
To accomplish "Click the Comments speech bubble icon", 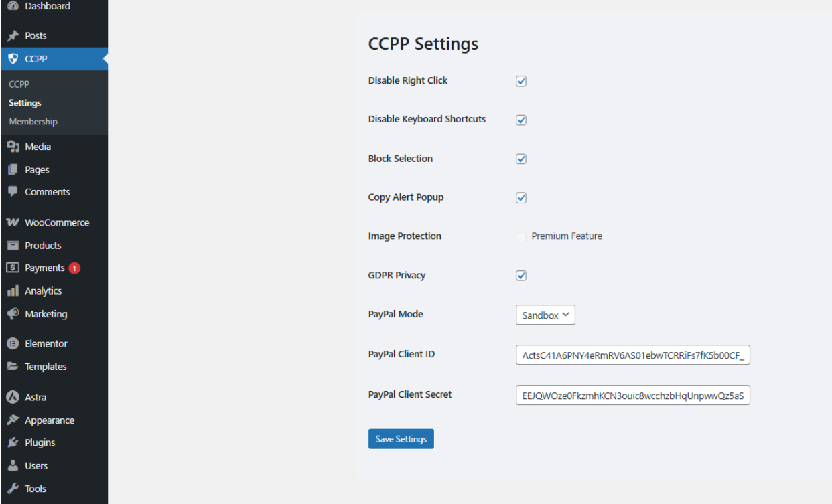I will (13, 191).
